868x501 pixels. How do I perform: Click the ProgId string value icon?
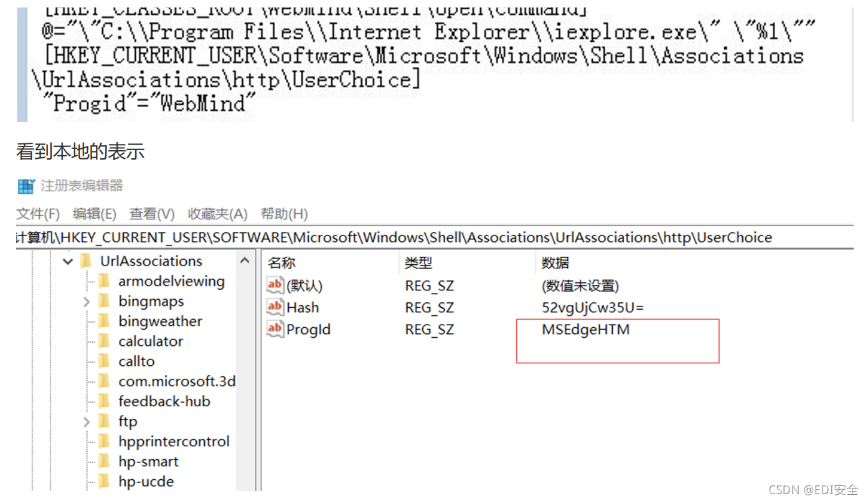coord(275,328)
